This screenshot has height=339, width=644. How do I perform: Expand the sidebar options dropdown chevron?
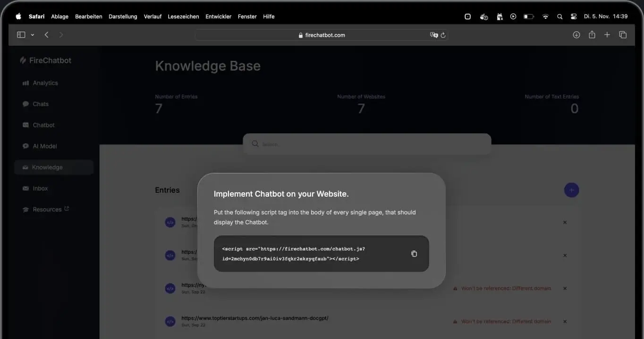tap(32, 35)
